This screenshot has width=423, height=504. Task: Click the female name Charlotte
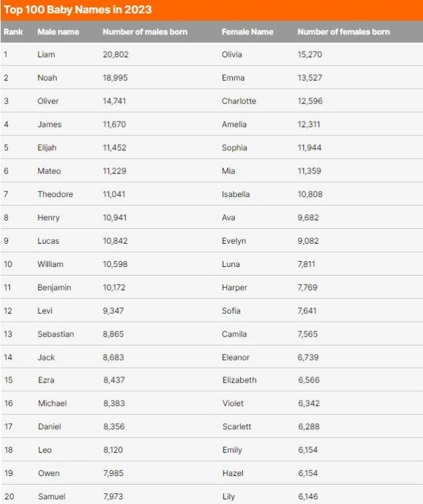(x=239, y=101)
